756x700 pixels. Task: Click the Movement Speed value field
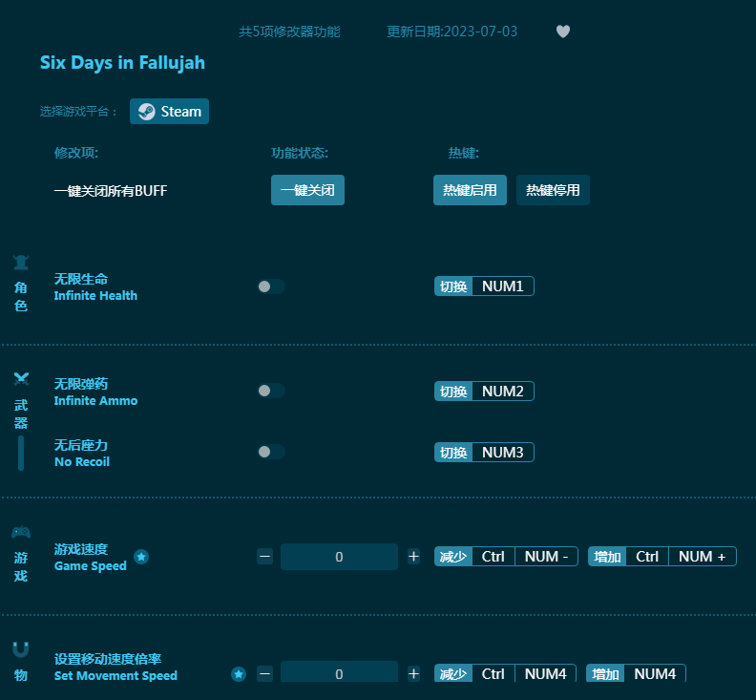[x=339, y=672]
